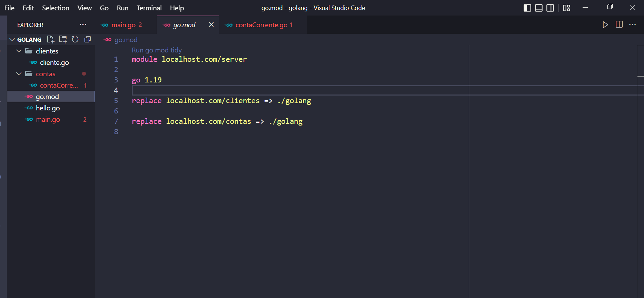Click the editor vertical scrollbar
The image size is (644, 298).
tap(641, 171)
